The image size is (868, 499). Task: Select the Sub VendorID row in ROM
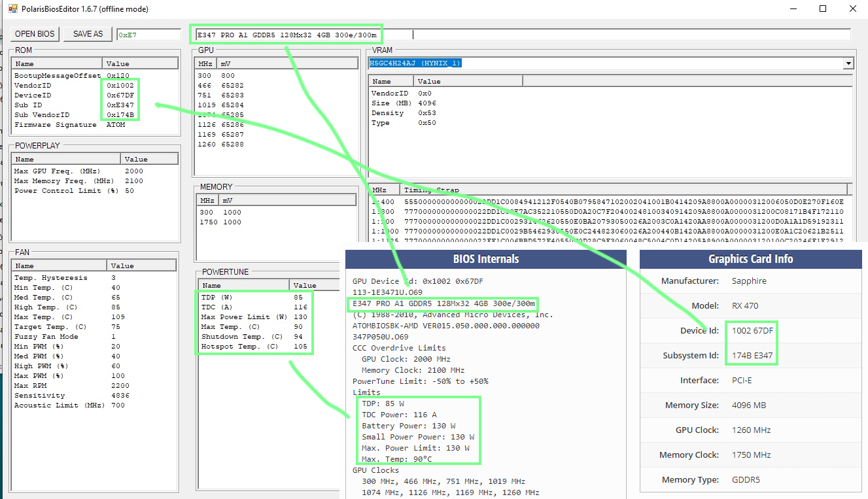click(95, 115)
